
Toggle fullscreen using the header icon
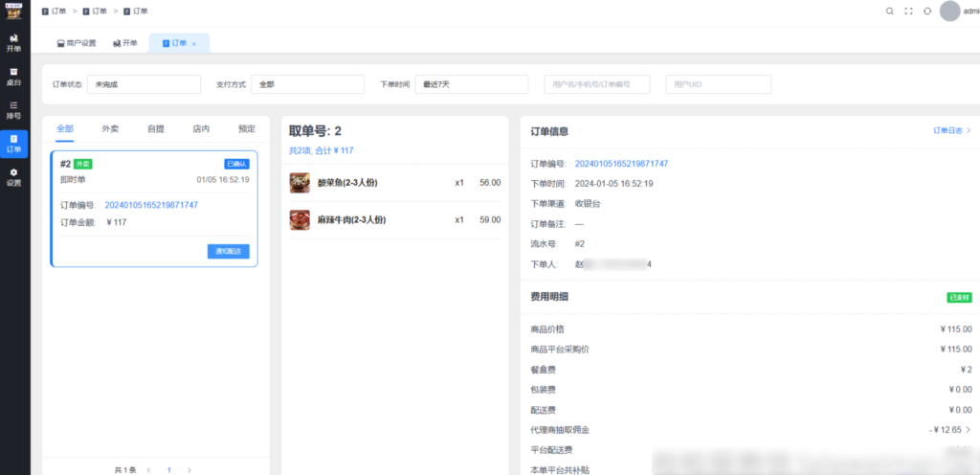(x=908, y=11)
